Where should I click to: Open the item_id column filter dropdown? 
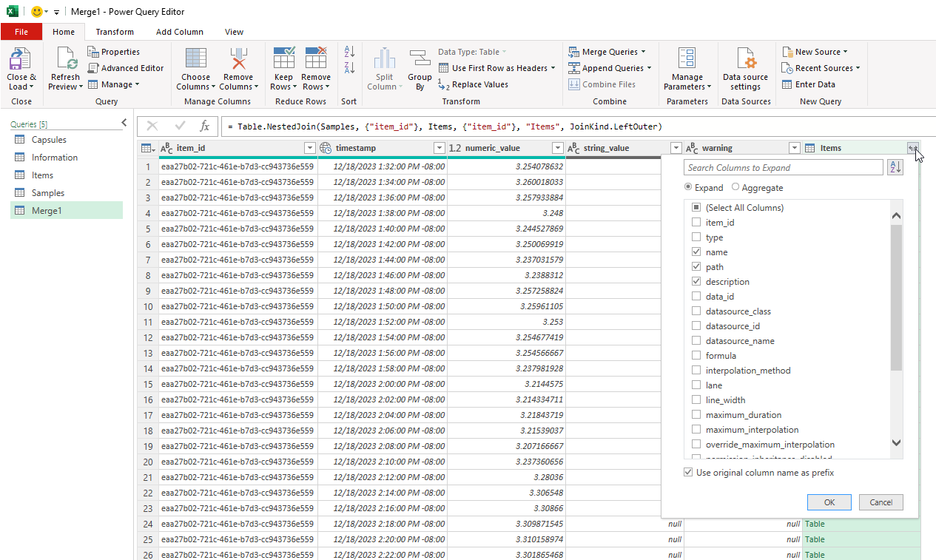(309, 148)
